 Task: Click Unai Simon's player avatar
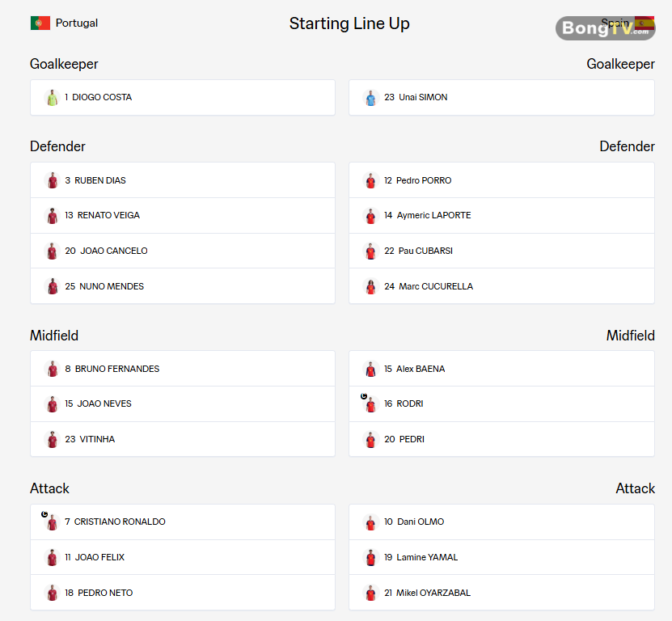point(370,98)
